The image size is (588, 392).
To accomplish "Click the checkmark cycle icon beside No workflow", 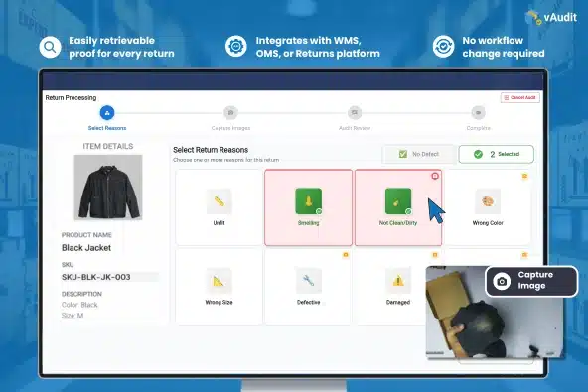I will [443, 46].
